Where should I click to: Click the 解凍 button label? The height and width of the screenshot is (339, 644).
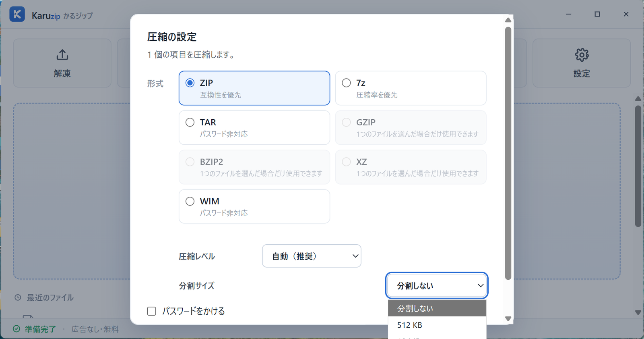point(62,73)
